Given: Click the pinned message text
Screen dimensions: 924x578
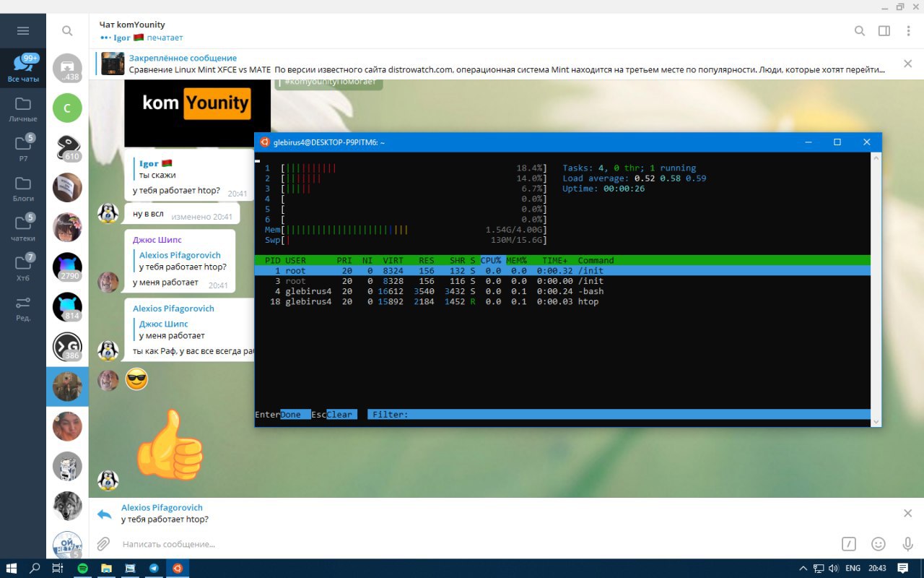Looking at the screenshot, I should tap(507, 69).
